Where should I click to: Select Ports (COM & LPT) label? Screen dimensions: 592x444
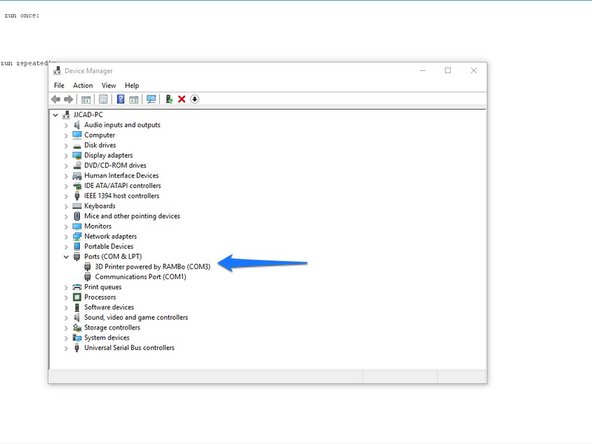coord(113,257)
